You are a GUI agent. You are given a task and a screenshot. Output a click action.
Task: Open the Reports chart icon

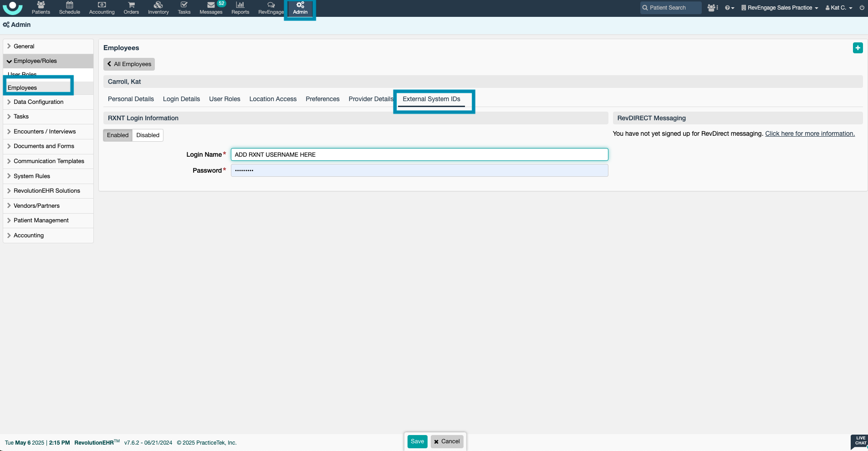pos(240,8)
